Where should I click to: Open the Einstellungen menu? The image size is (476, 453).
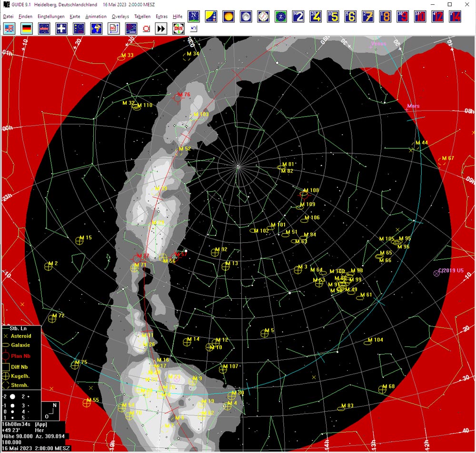click(51, 16)
